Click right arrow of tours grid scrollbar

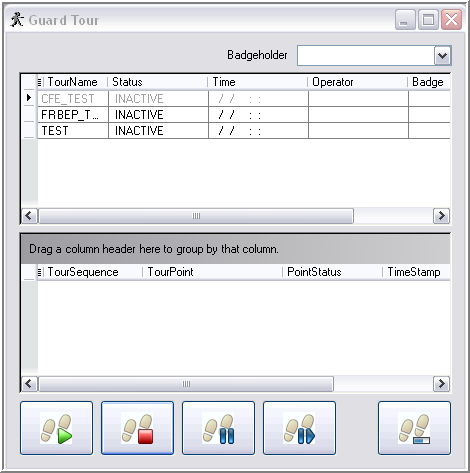tap(441, 216)
